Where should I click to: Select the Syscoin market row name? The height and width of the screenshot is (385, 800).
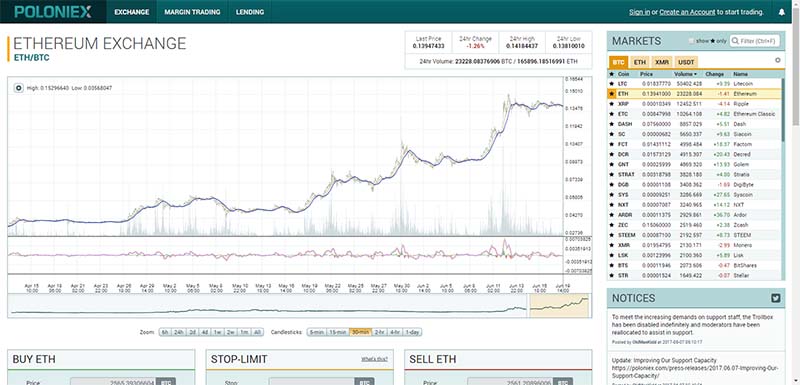point(743,195)
